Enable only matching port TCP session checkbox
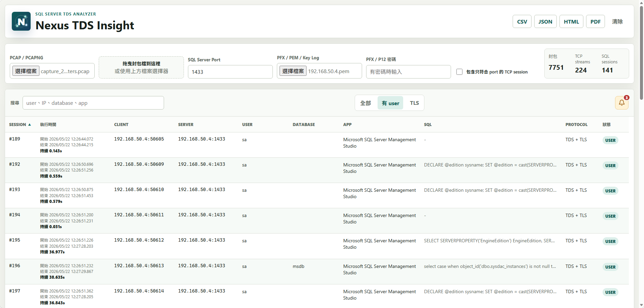 (459, 72)
